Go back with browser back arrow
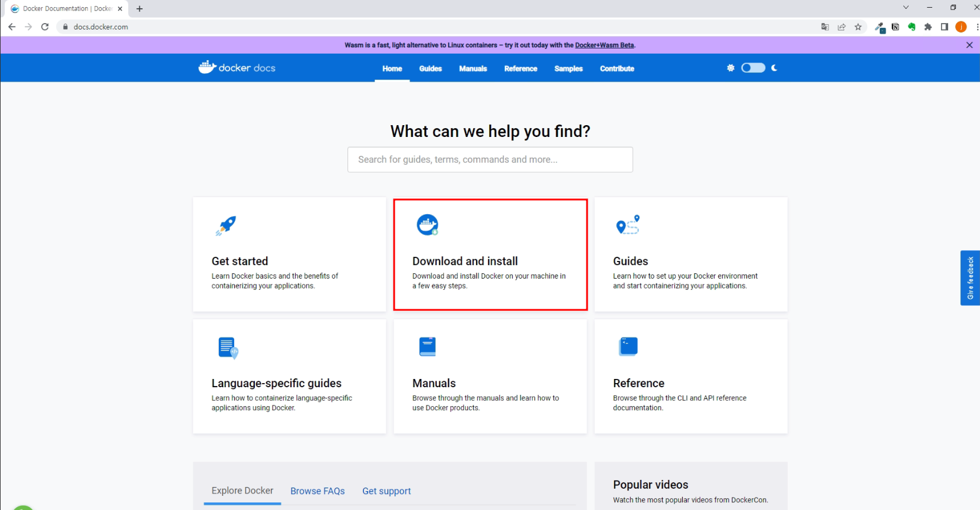This screenshot has height=510, width=980. click(12, 27)
